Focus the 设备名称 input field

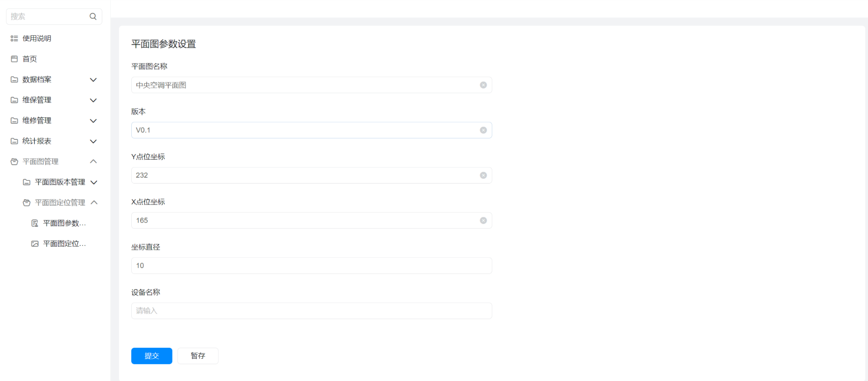tap(311, 311)
